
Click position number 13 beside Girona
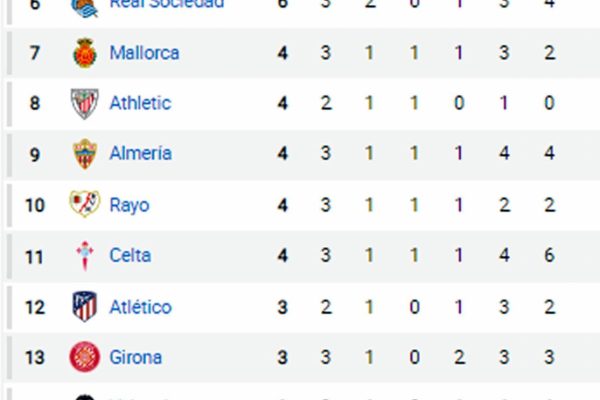[34, 357]
